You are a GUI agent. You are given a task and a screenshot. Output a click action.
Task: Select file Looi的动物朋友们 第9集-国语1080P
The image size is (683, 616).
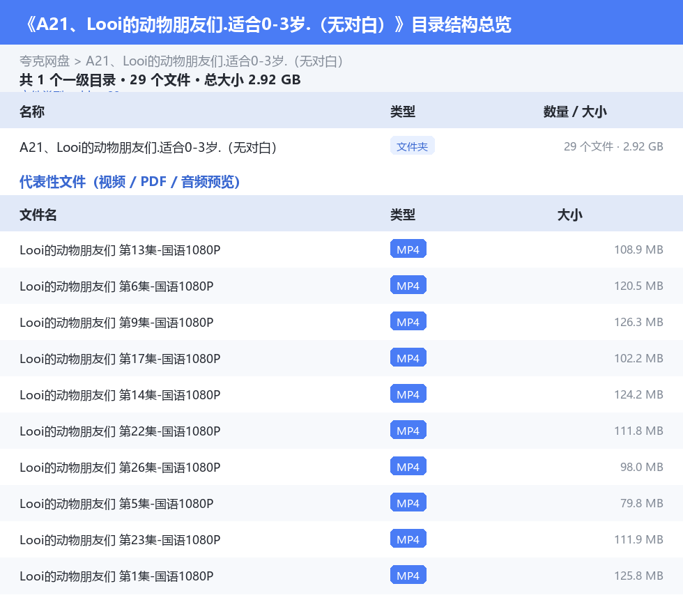[116, 323]
